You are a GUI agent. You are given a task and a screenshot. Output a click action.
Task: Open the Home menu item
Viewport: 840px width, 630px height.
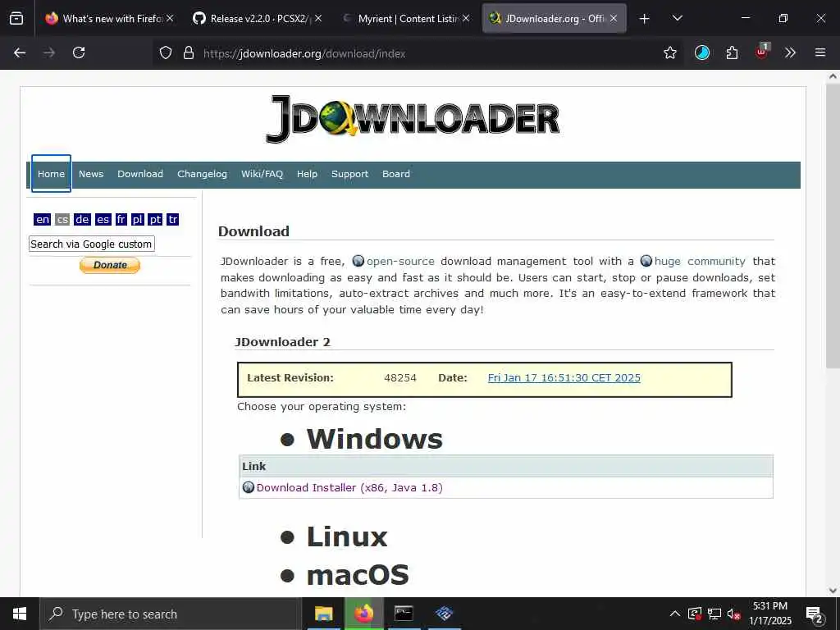(x=51, y=174)
